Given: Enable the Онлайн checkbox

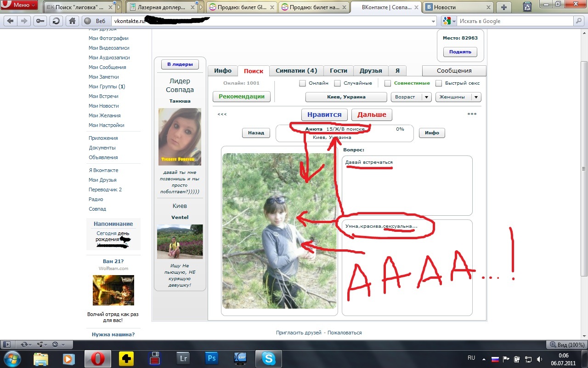Looking at the screenshot, I should (x=302, y=83).
